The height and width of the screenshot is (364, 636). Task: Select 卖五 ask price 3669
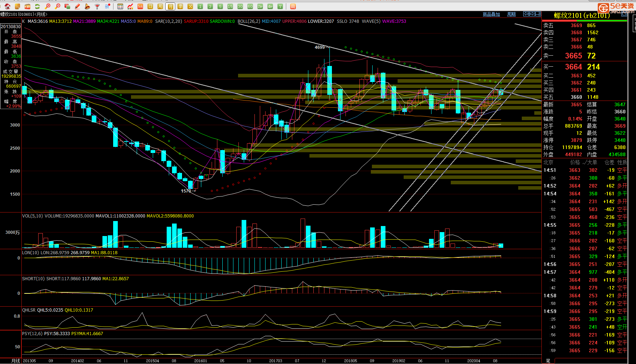576,26
